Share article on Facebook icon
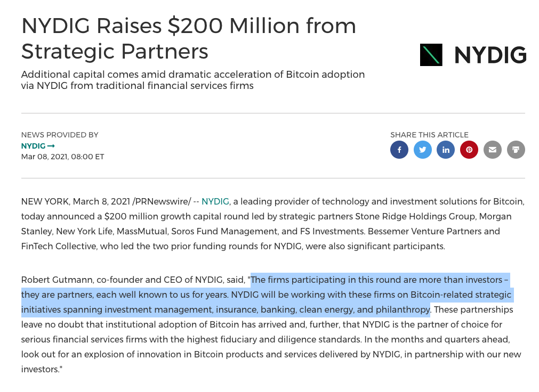Screen dimensions: 539x392 [399, 150]
